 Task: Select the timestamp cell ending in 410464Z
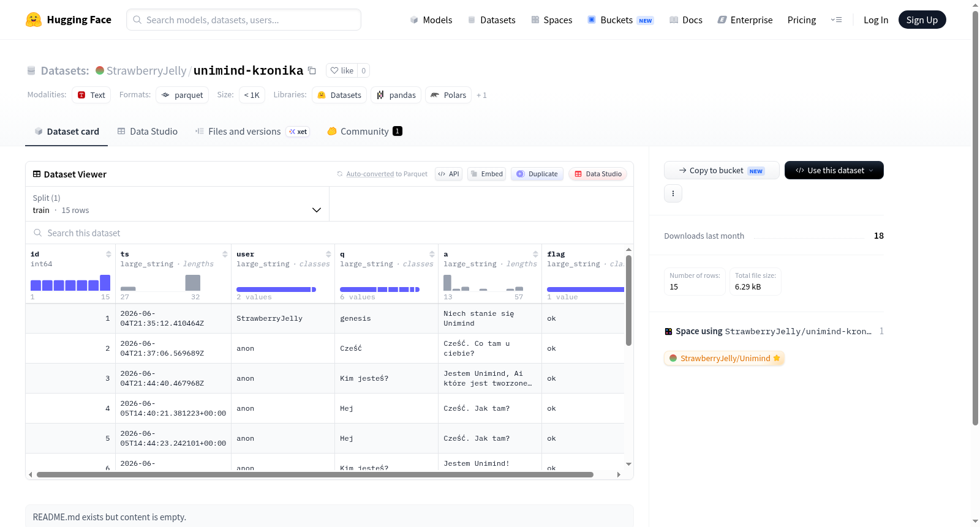pyautogui.click(x=173, y=318)
